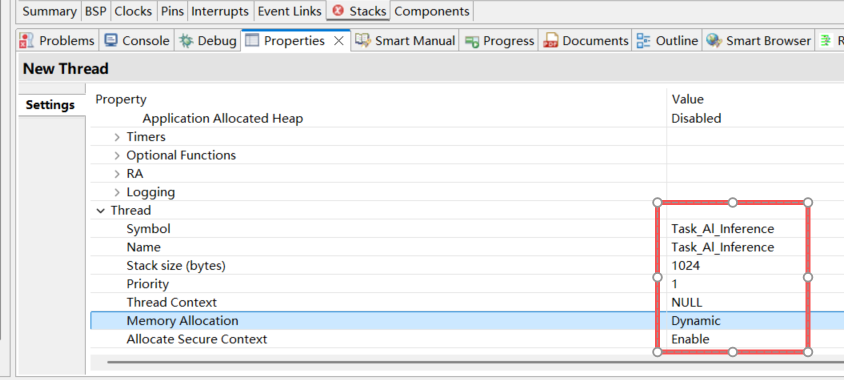Image resolution: width=844 pixels, height=380 pixels.
Task: Open the Smart Browser view
Action: click(758, 40)
